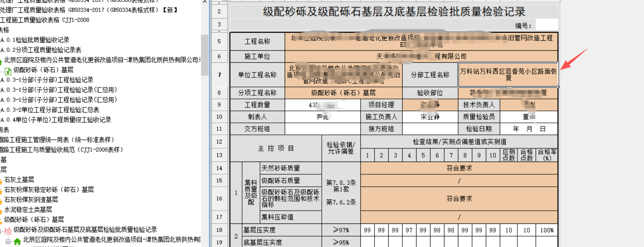Click the green Excel file icon in tree
Viewport: 644px width, 247px height.
(x=8, y=71)
